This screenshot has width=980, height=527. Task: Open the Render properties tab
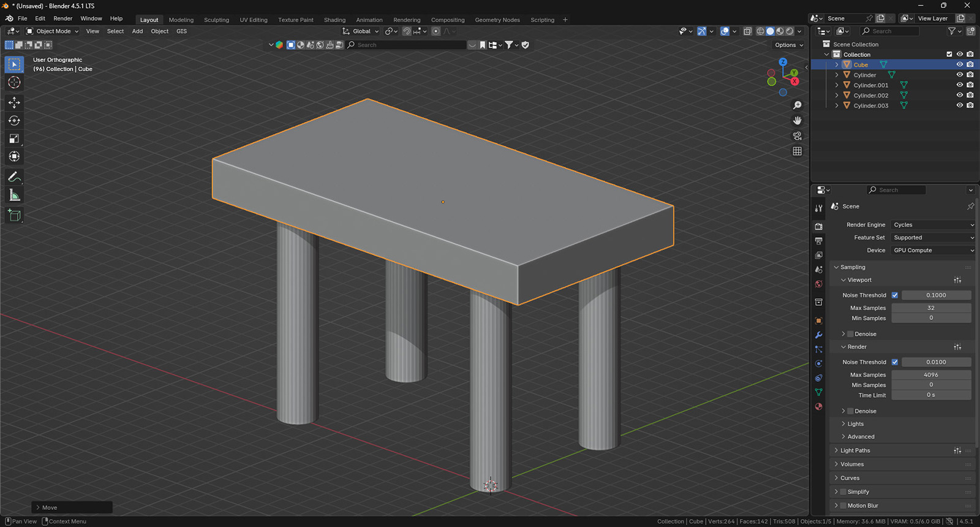click(819, 226)
